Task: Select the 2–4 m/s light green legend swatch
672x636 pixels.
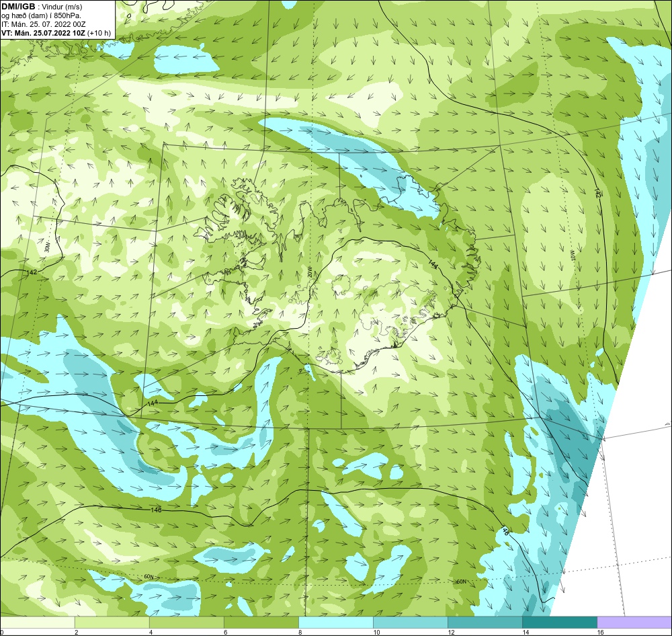Action: pyautogui.click(x=112, y=622)
